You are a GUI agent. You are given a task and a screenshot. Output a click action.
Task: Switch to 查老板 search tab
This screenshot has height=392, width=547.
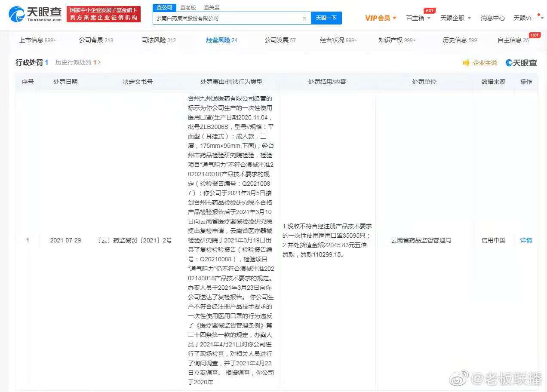187,7
